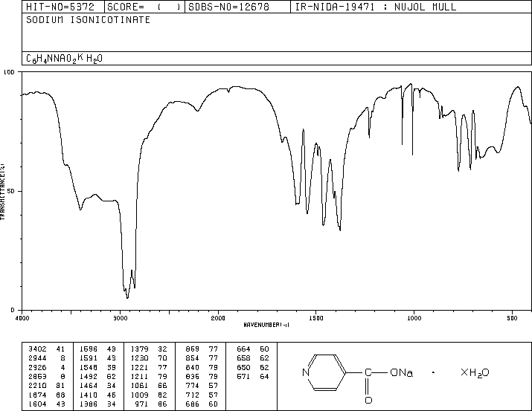This screenshot has height=411, width=532.
Task: Select the WAVENUMBER x-axis title
Action: [266, 325]
